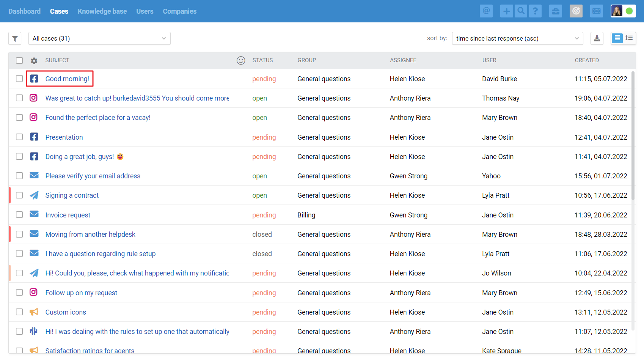Click Facebook icon beside Presentation
Image resolution: width=644 pixels, height=362 pixels.
click(x=34, y=137)
